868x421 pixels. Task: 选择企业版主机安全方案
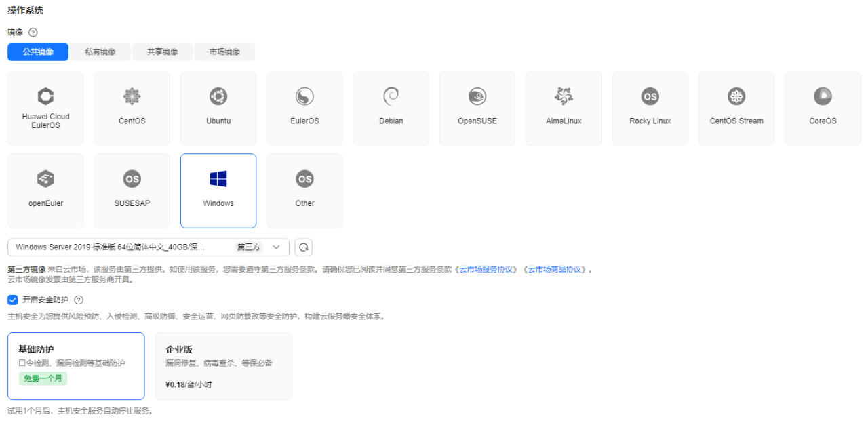click(223, 365)
